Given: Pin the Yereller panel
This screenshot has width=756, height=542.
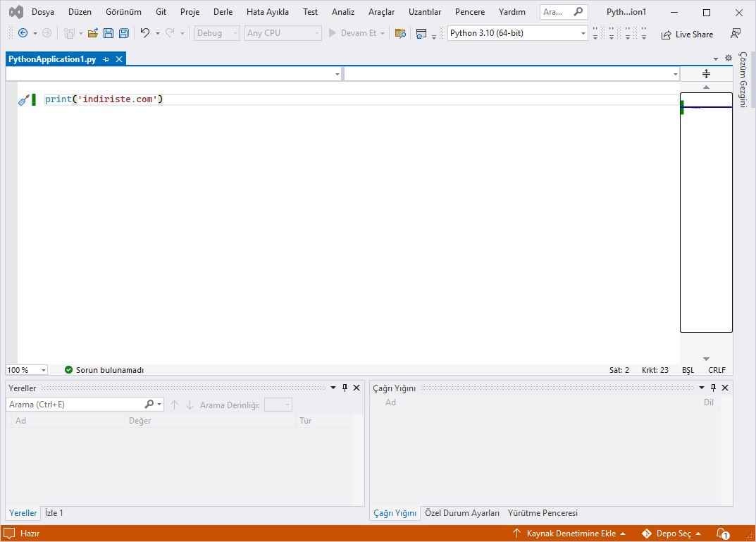Looking at the screenshot, I should (x=345, y=388).
